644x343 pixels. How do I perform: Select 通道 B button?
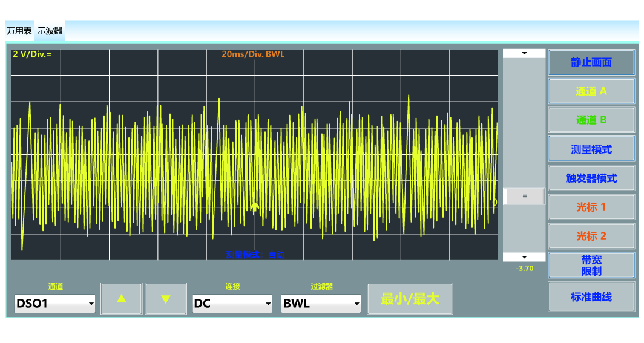coord(591,120)
